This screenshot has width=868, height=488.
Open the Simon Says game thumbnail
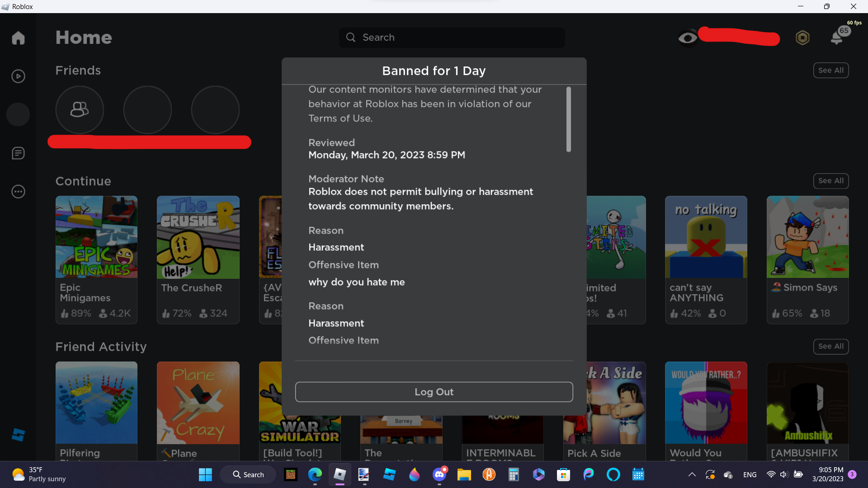point(807,237)
